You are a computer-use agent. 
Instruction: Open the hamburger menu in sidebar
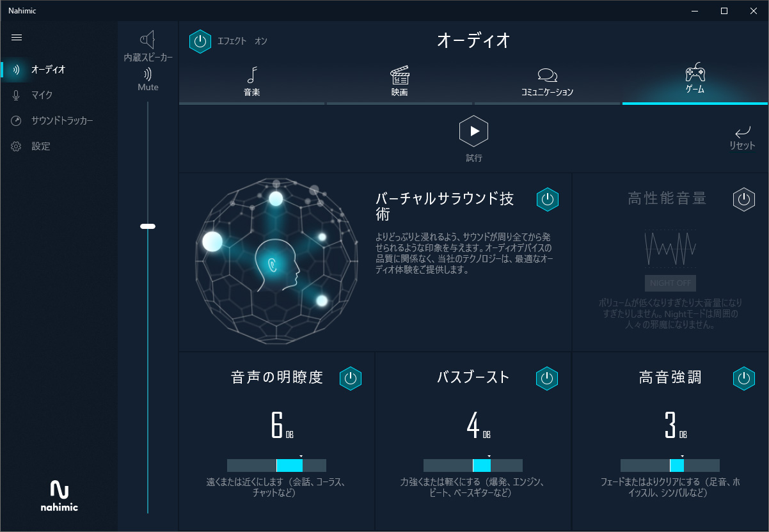17,37
